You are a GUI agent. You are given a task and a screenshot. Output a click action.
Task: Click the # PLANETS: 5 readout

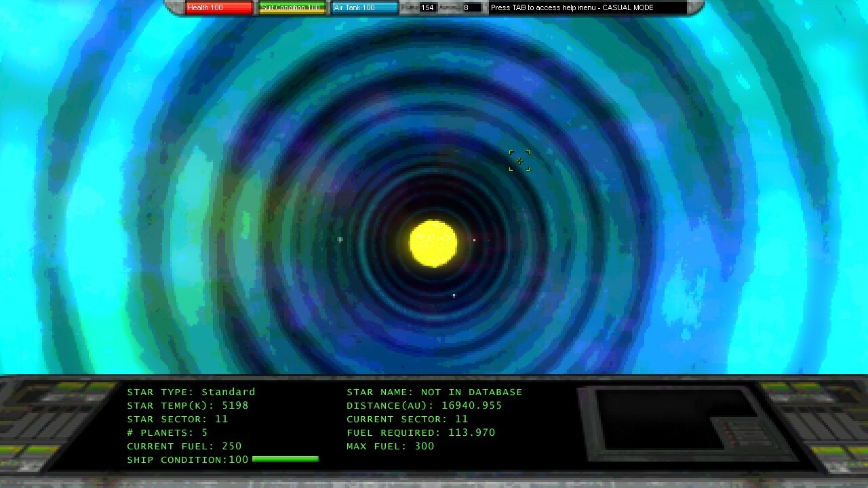[x=167, y=432]
